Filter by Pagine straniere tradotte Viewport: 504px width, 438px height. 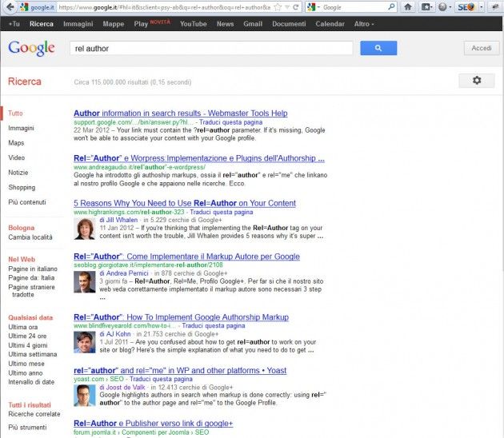point(31,291)
